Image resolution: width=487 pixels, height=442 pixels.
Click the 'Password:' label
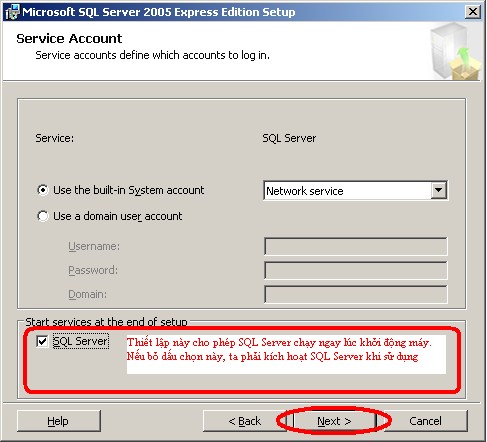tap(93, 270)
